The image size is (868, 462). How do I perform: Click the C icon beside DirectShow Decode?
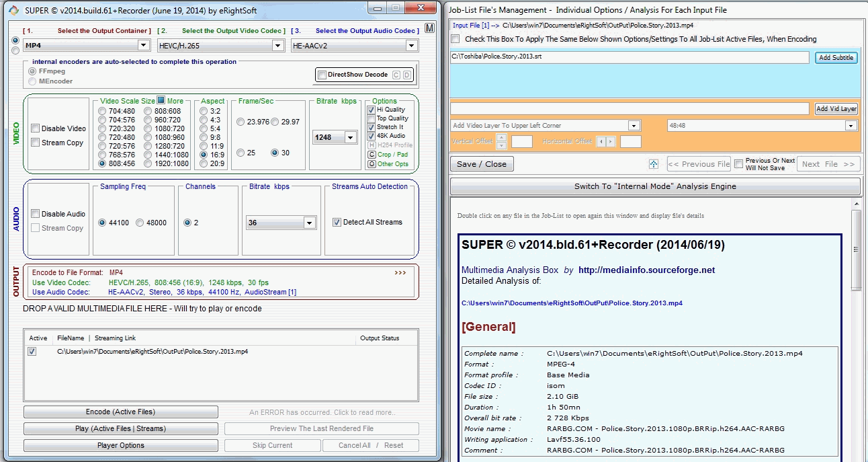(396, 75)
